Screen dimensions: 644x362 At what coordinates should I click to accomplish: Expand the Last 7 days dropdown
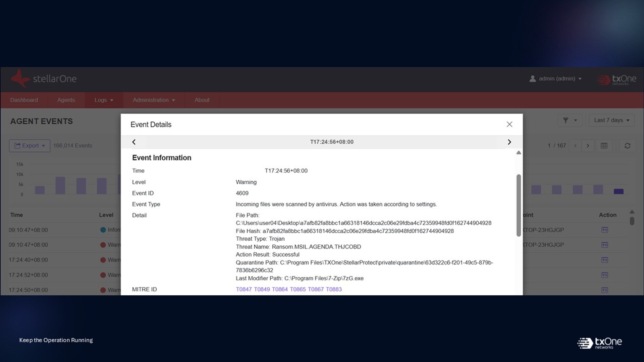click(x=611, y=120)
